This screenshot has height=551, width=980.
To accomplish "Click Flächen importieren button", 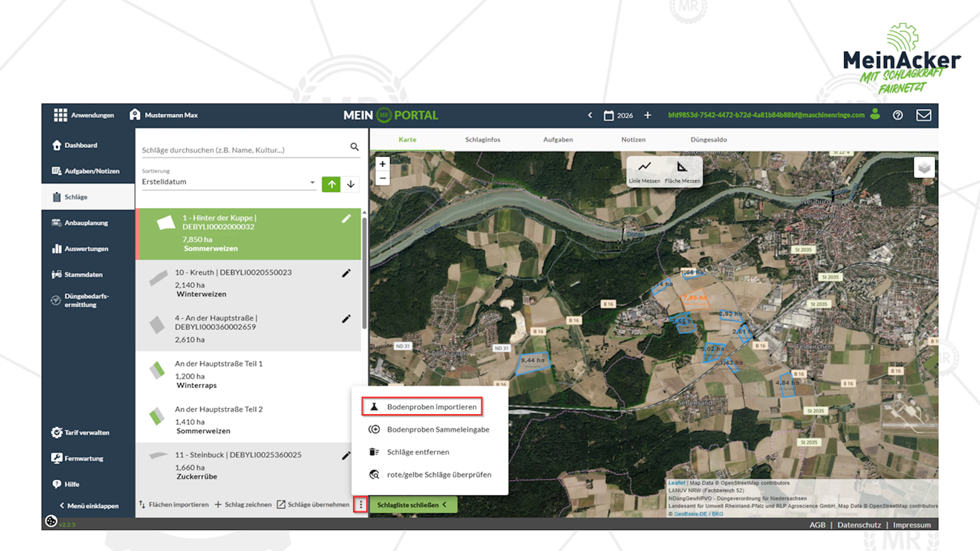I will click(174, 505).
